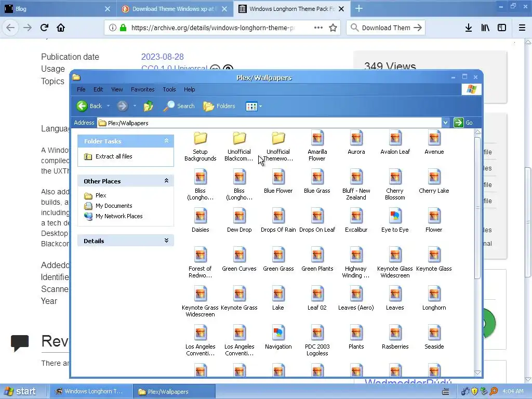Screen dimensions: 532x399
Task: Open the Back history dropdown arrow
Action: [108, 106]
